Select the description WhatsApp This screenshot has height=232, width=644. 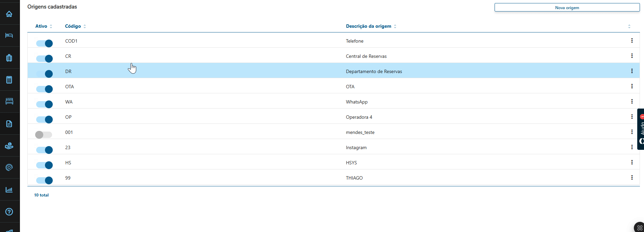click(x=357, y=102)
